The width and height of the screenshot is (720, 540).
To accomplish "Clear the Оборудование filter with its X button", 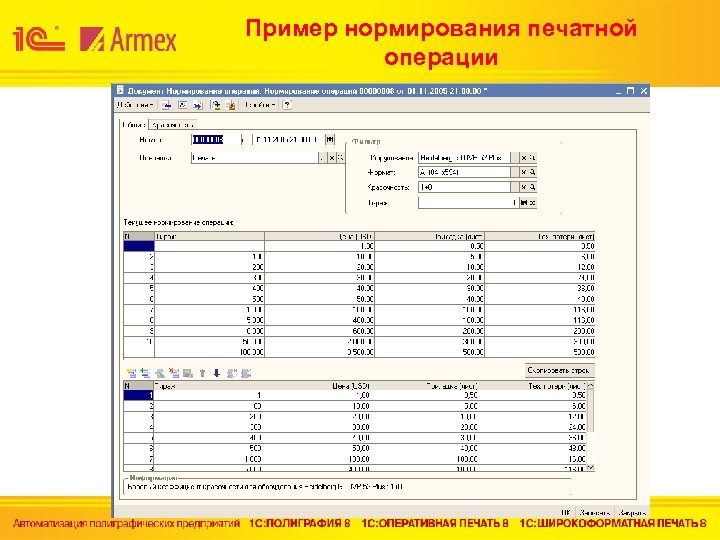I will pos(524,158).
